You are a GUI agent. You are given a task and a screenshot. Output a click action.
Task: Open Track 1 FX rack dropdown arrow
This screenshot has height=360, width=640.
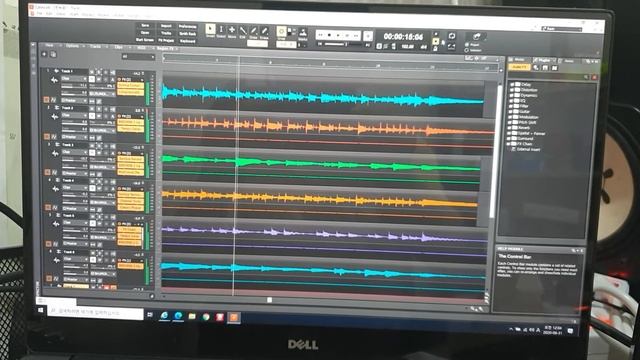point(142,80)
